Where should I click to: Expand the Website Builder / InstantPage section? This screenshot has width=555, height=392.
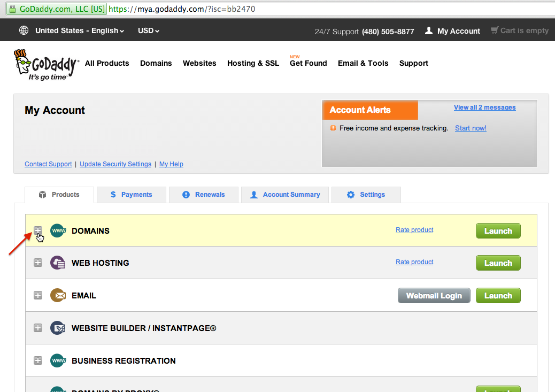pyautogui.click(x=38, y=328)
